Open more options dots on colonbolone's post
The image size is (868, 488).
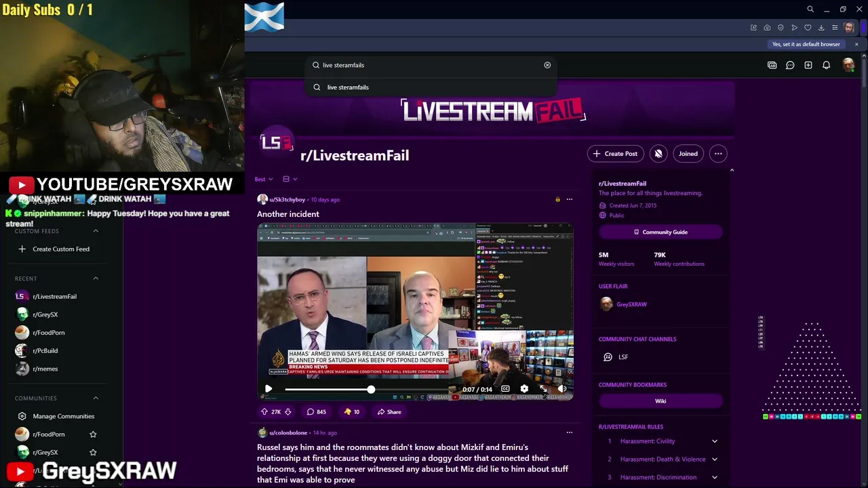[x=569, y=432]
